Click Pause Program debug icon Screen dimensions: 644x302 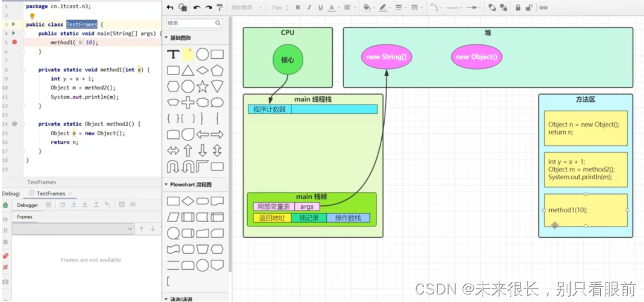tap(5, 230)
